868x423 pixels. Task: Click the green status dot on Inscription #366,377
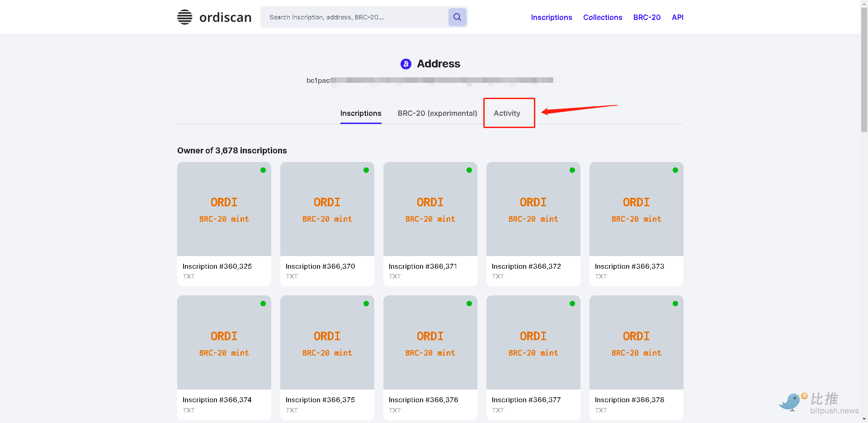pos(572,304)
